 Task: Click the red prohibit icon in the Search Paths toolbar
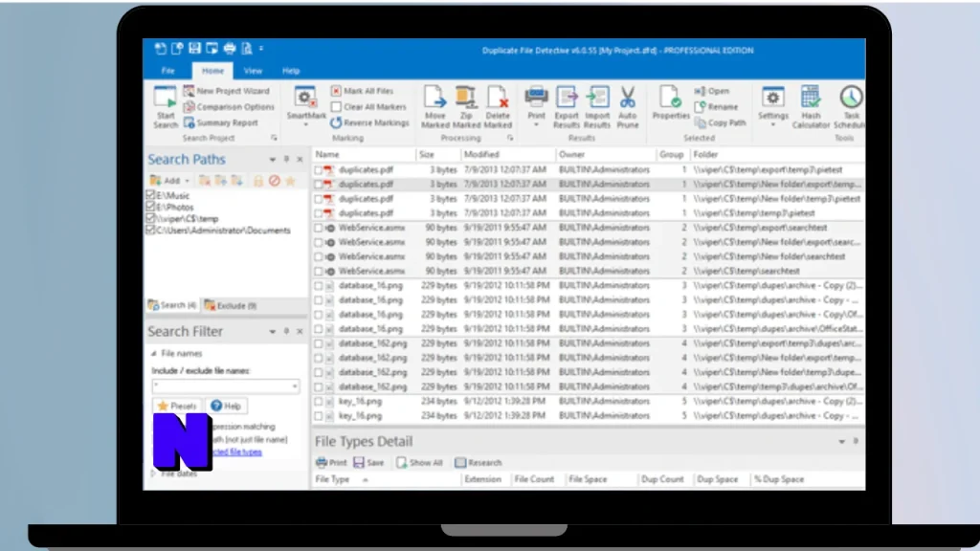(x=274, y=181)
